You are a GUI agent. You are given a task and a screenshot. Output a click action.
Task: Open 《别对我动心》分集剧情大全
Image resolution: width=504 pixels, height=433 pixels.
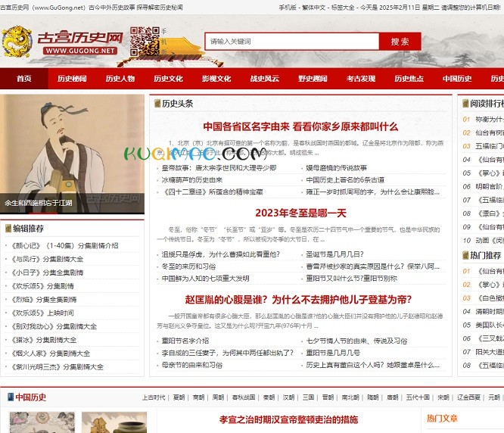54,326
